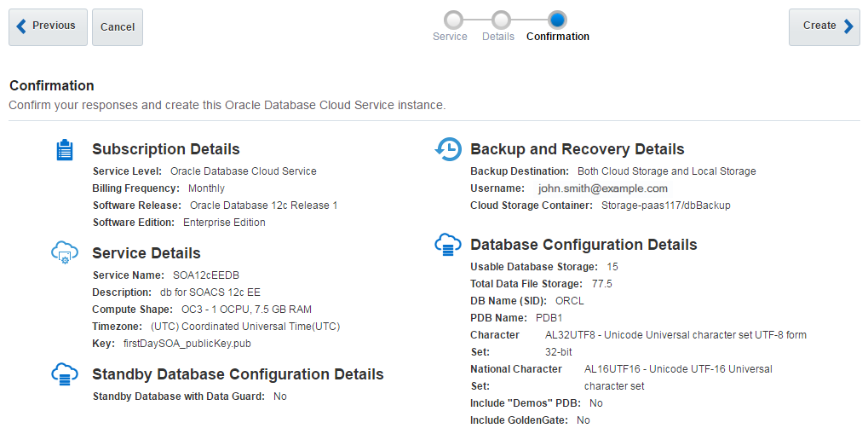Viewport: 868px width, 440px height.
Task: Select the Service step circle
Action: (454, 20)
